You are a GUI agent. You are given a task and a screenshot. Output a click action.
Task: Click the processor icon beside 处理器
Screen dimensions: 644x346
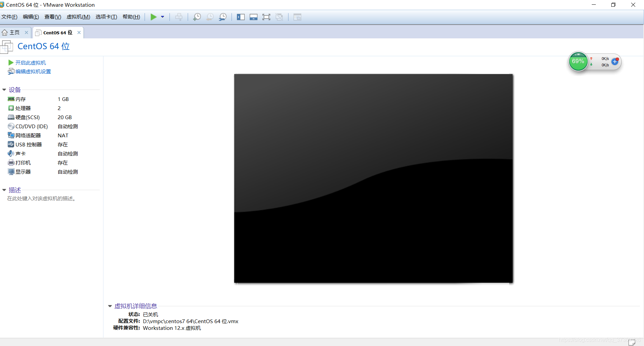[x=11, y=108]
